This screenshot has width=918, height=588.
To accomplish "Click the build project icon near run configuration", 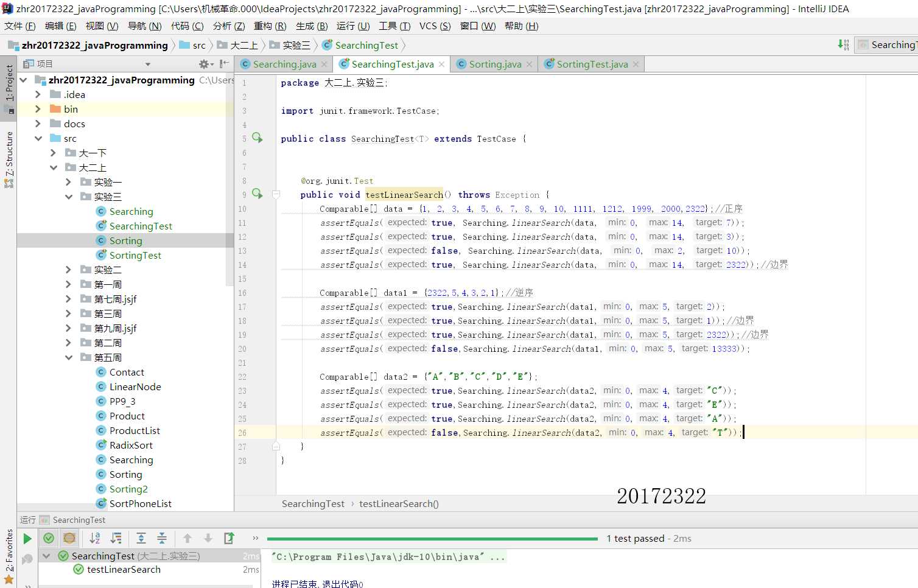I will click(x=843, y=44).
